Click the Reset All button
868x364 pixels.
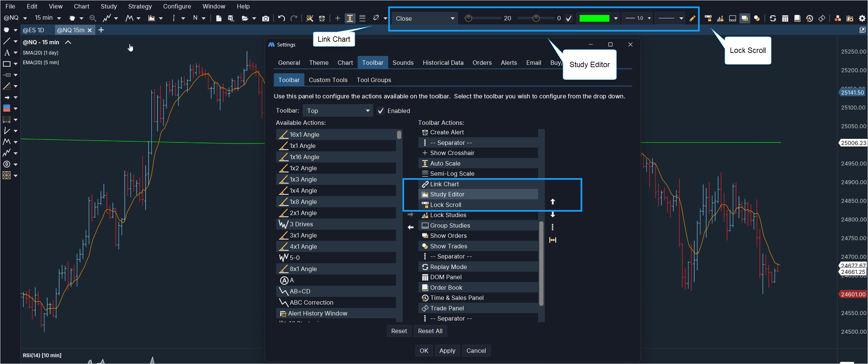(430, 331)
